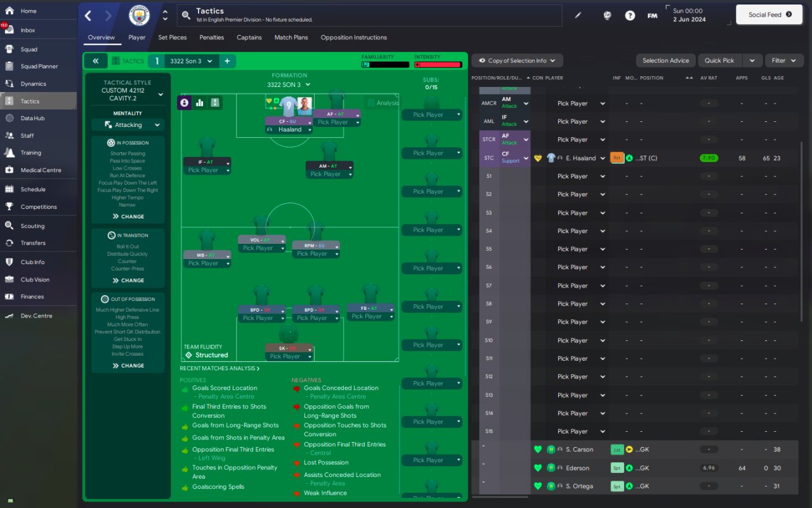The width and height of the screenshot is (812, 508).
Task: Switch to the Player tab
Action: click(x=137, y=37)
